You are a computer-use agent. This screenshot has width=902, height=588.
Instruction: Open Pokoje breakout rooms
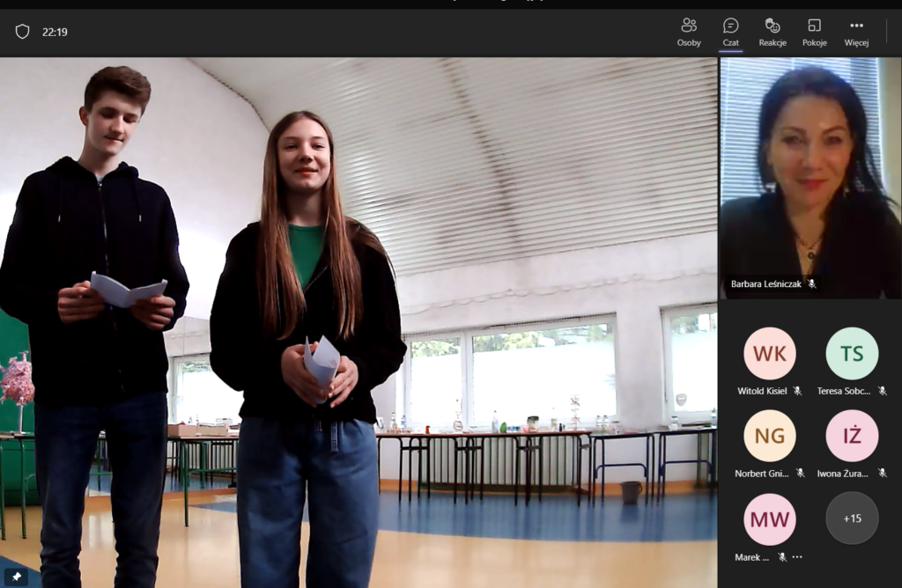tap(815, 33)
